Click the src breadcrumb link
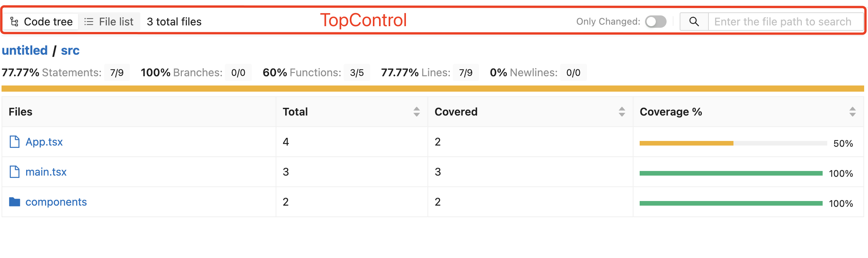The image size is (868, 258). point(70,50)
